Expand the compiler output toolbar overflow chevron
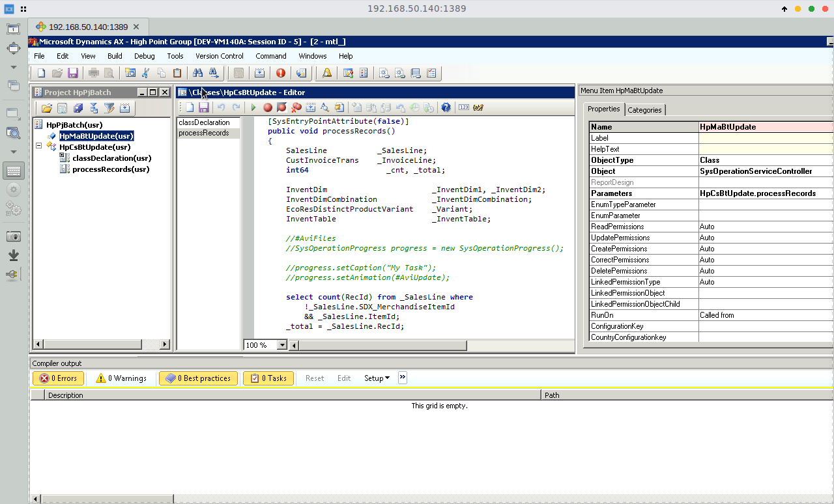 coord(403,377)
